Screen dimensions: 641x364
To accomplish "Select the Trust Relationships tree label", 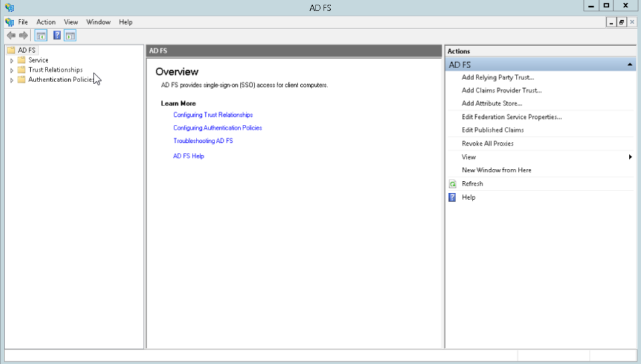I will 55,70.
